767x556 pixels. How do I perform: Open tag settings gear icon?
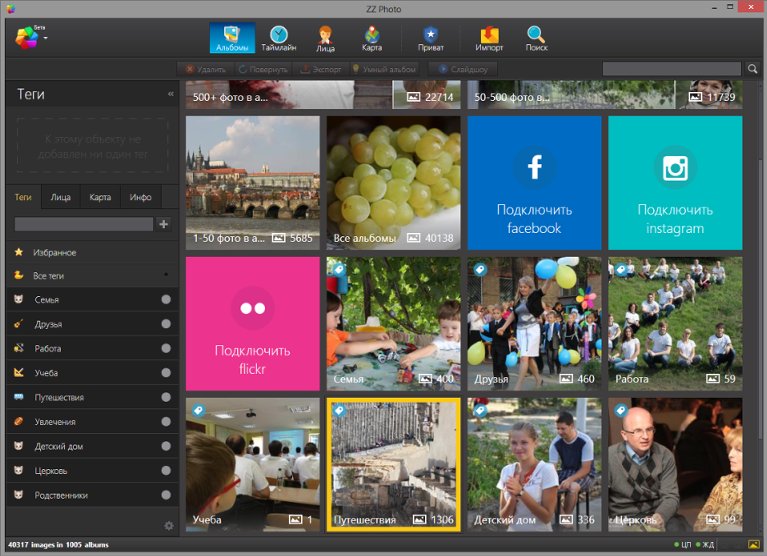tap(168, 525)
